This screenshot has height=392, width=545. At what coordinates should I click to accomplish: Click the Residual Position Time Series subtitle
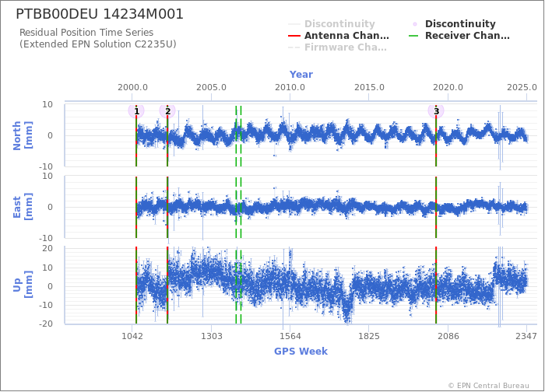click(x=86, y=33)
